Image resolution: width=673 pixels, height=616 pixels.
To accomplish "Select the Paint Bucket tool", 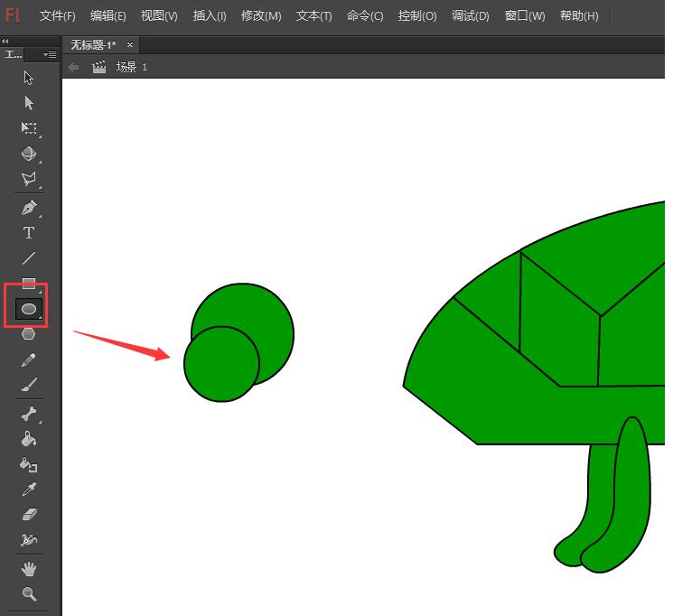I will pyautogui.click(x=29, y=439).
